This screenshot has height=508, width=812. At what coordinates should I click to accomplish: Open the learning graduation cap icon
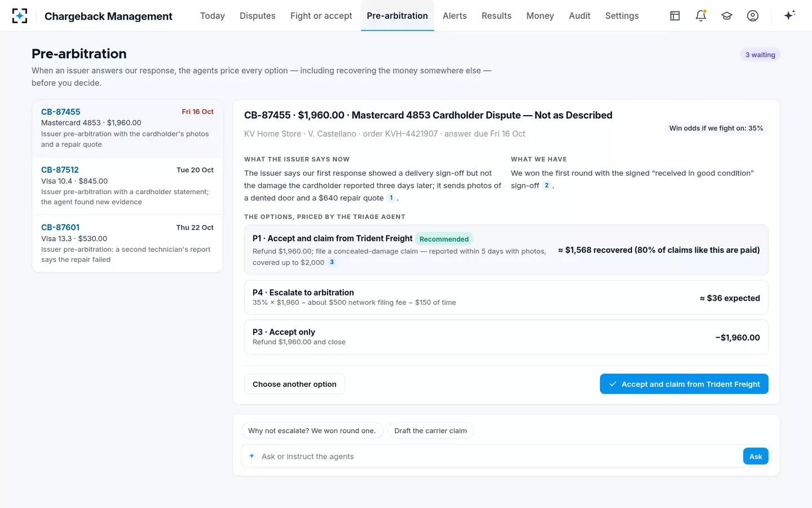727,16
